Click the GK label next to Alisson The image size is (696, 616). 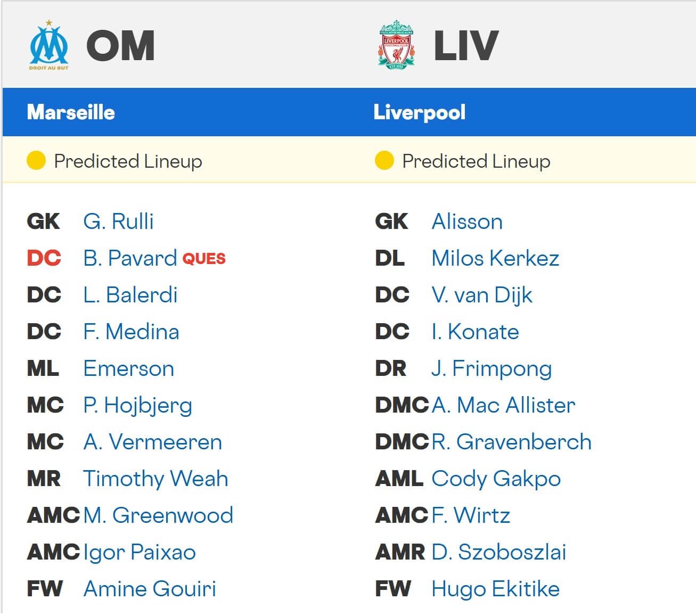tap(391, 221)
